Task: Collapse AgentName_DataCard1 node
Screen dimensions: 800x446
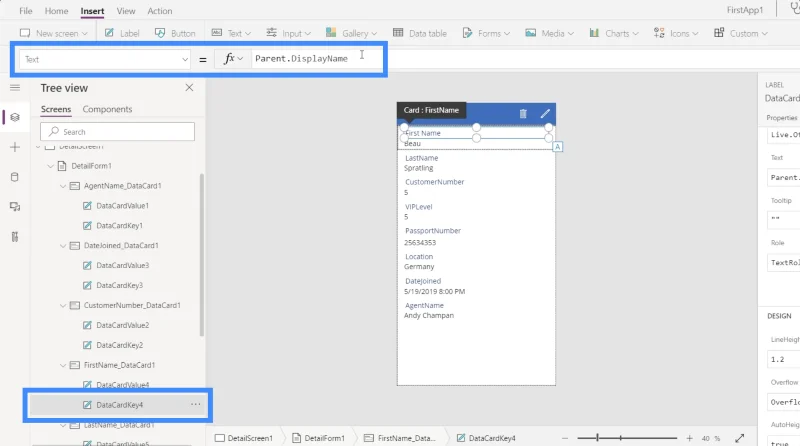Action: (63, 186)
